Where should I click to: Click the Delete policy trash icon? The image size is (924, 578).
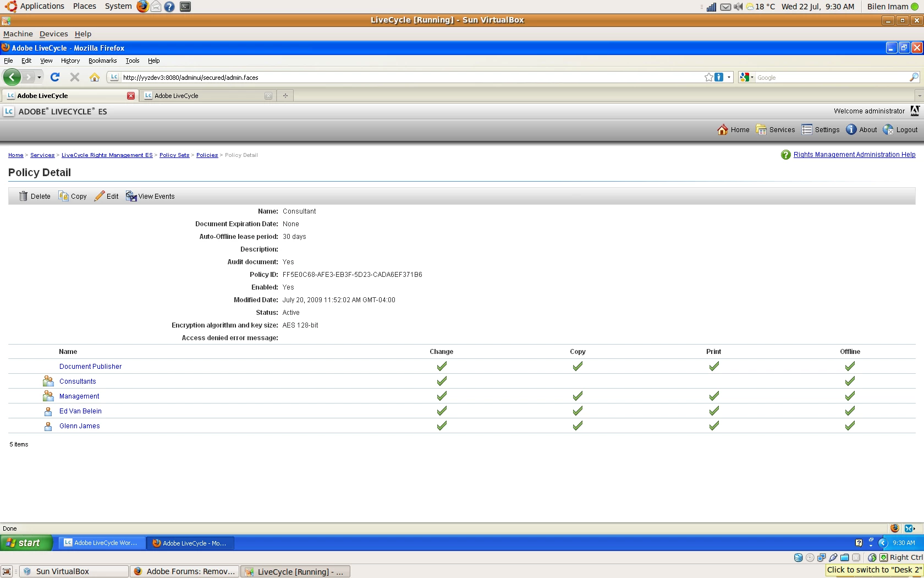(x=23, y=196)
